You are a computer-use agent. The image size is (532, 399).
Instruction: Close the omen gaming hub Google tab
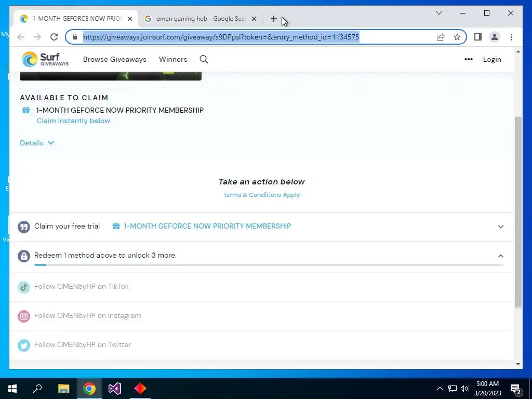click(x=254, y=19)
